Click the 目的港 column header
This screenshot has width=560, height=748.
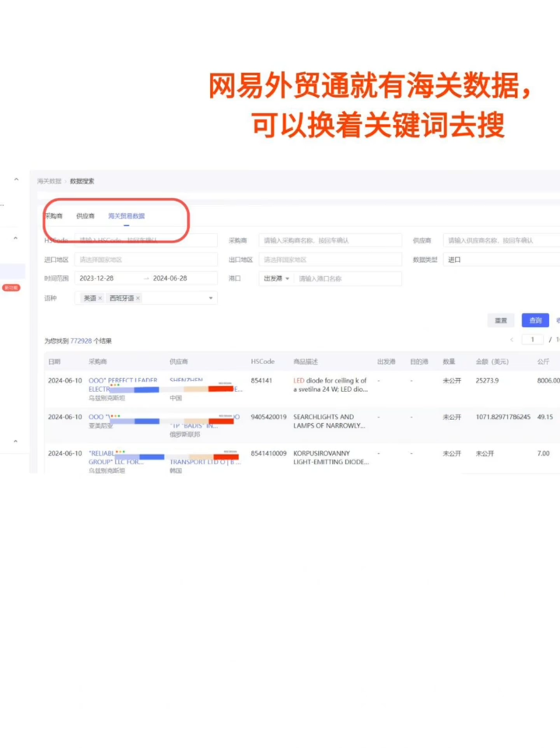(419, 362)
